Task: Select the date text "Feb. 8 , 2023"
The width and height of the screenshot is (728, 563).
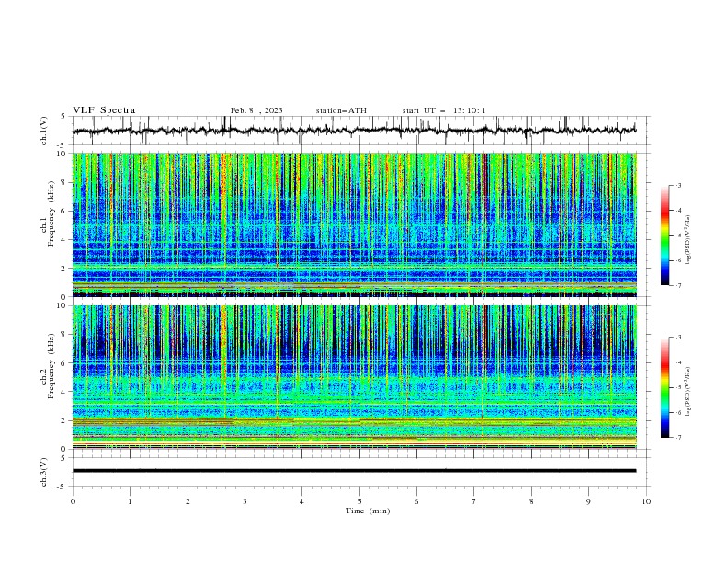Action: pos(256,110)
